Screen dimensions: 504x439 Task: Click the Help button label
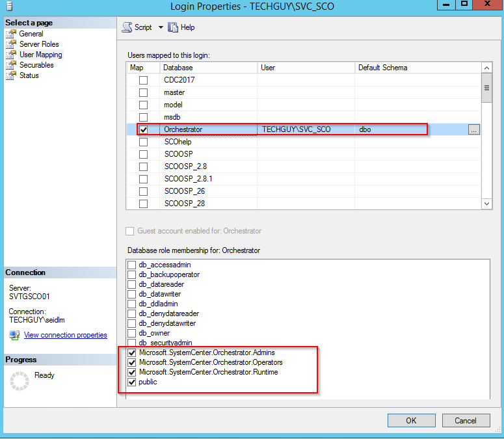click(187, 27)
